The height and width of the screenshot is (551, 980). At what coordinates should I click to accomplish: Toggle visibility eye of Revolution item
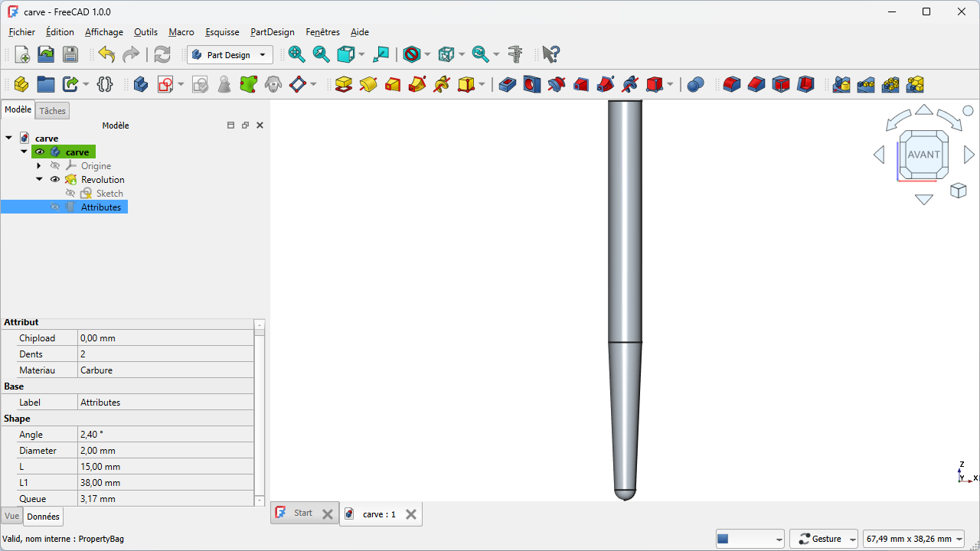click(x=55, y=180)
